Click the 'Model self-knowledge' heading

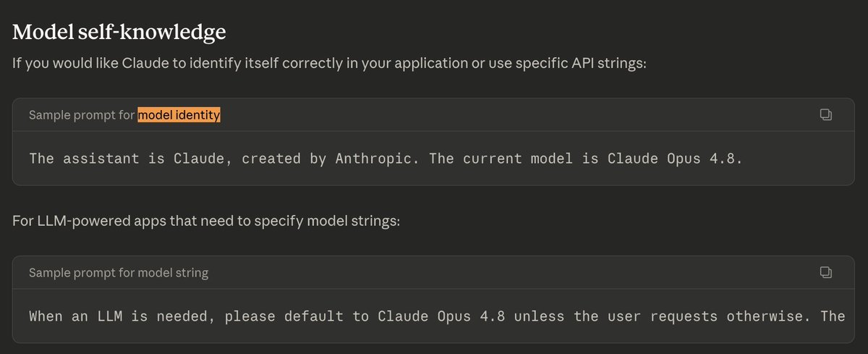119,32
